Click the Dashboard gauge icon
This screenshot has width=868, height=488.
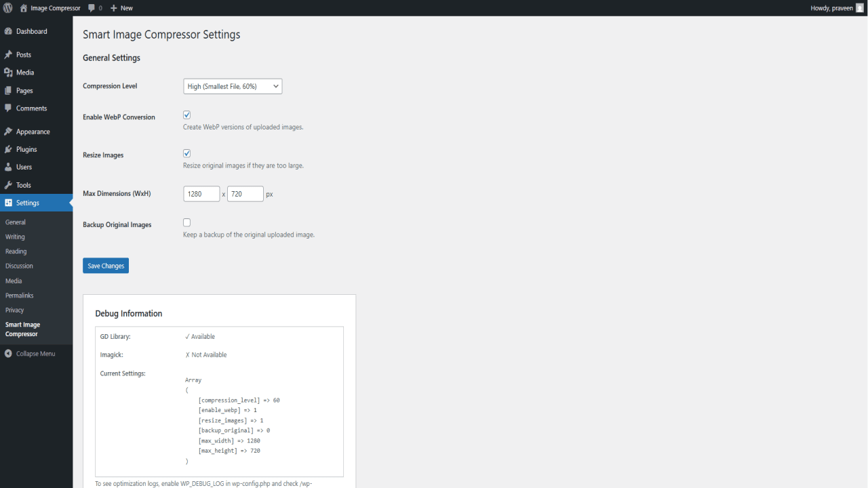[8, 31]
